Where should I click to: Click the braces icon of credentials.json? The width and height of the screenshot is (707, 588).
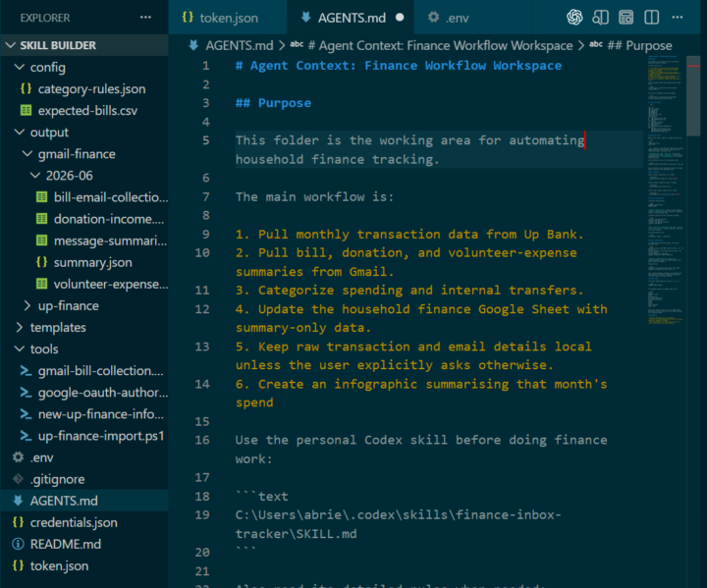(x=18, y=522)
